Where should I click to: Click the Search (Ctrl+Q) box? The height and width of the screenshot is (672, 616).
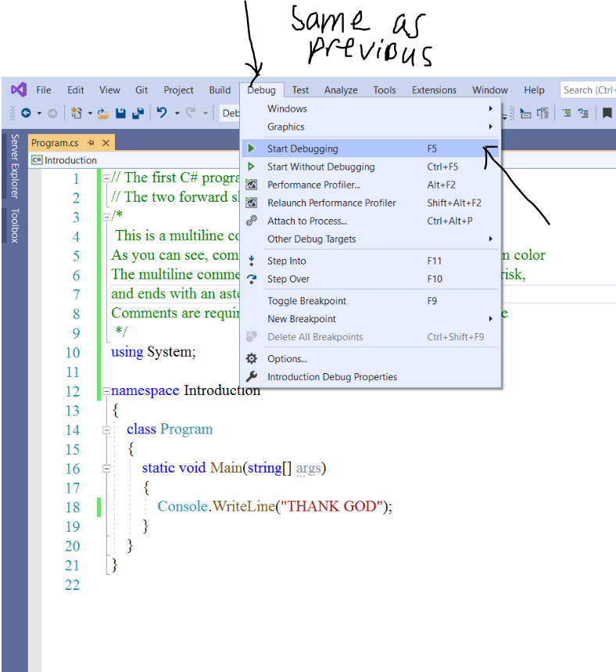[x=588, y=90]
